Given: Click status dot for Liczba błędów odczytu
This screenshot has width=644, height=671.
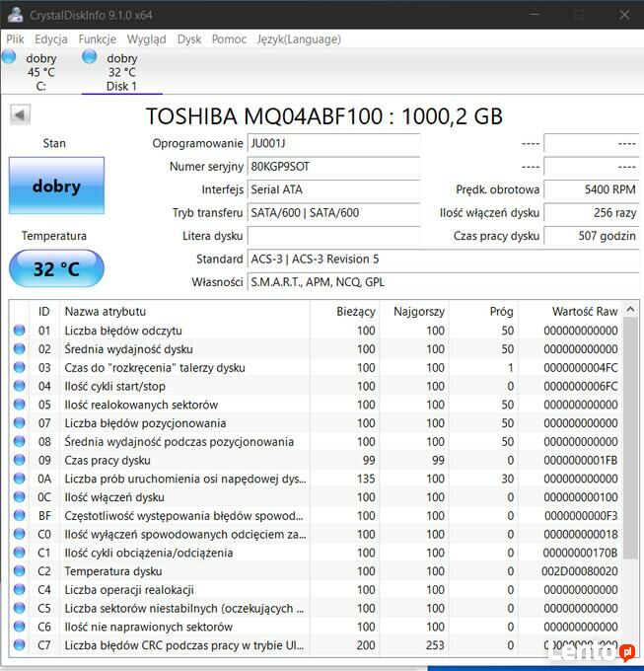Looking at the screenshot, I should [20, 330].
